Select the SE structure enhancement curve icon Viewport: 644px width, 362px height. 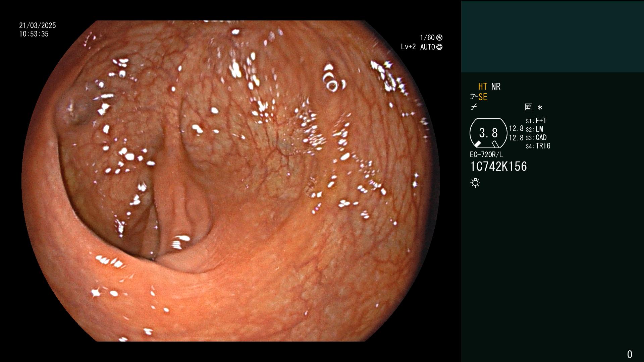(x=474, y=97)
